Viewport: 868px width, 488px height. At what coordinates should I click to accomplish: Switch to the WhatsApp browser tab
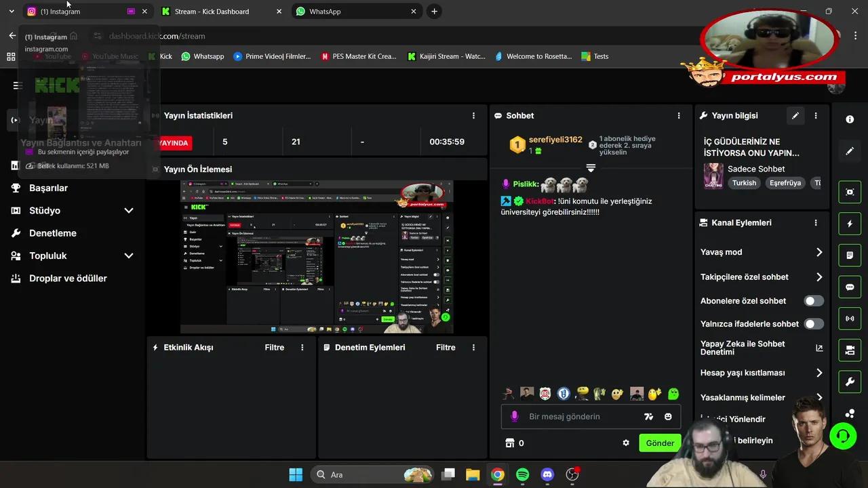pyautogui.click(x=357, y=12)
